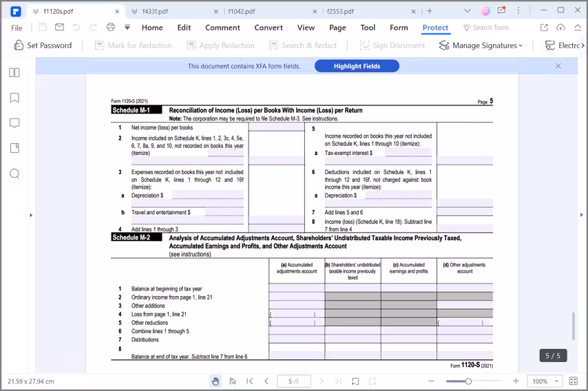This screenshot has height=391, width=588.
Task: Open the search panel magnifier icon
Action: pos(14,173)
